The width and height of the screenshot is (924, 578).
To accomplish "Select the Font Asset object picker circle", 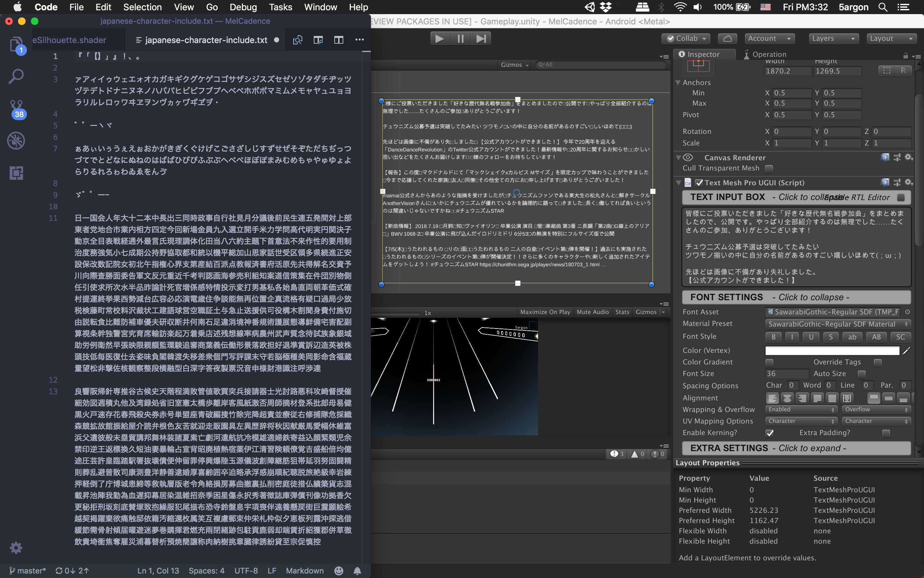I will coord(908,312).
